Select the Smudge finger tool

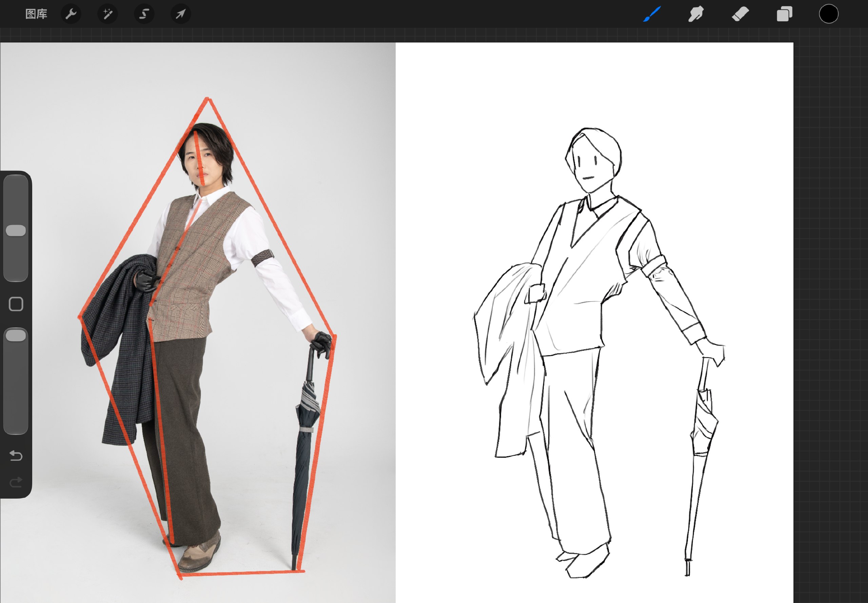[x=696, y=14]
